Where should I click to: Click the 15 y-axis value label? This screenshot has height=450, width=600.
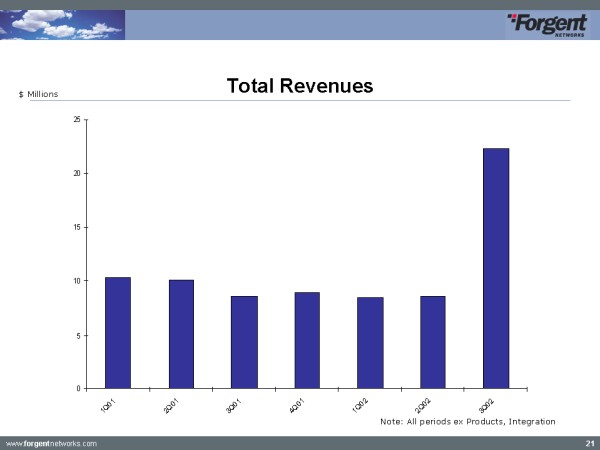click(x=77, y=227)
